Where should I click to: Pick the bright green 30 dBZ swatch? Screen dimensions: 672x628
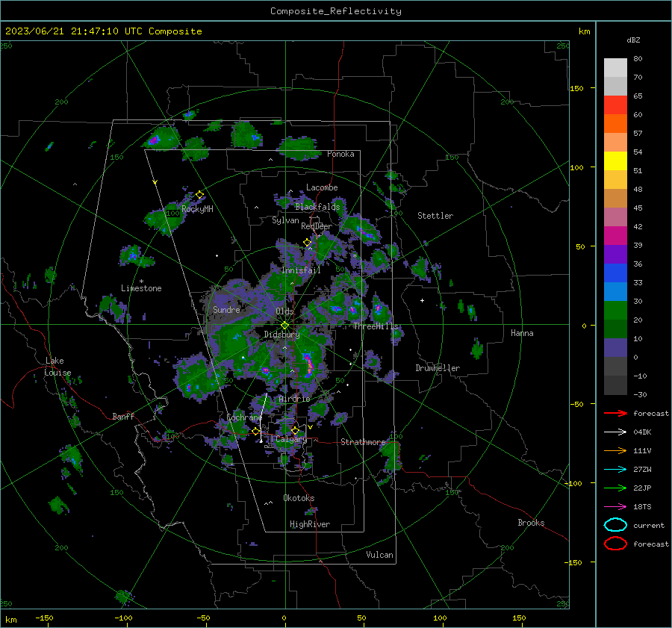pyautogui.click(x=615, y=311)
